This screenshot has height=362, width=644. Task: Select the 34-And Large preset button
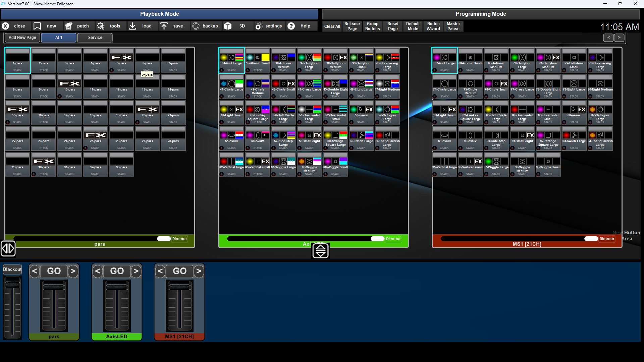click(231, 60)
